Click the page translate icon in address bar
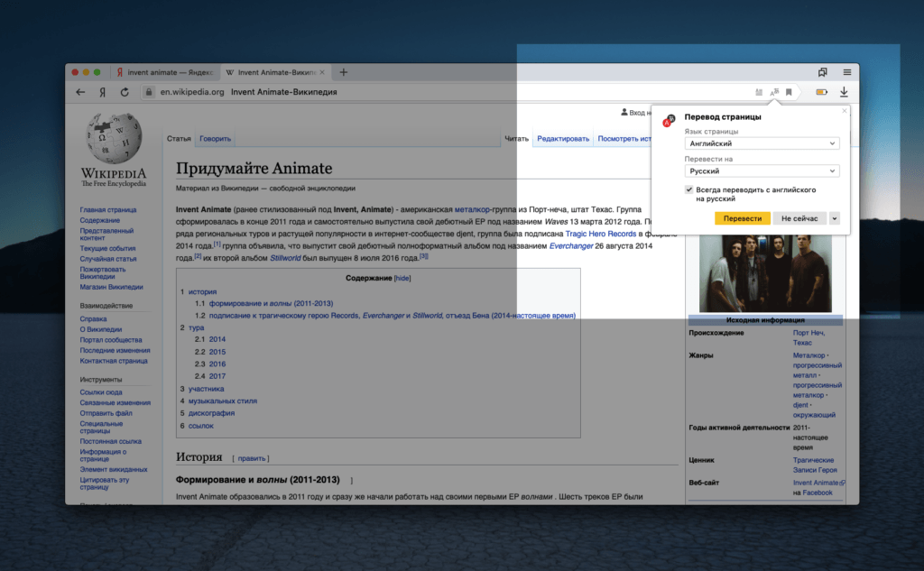The image size is (924, 571). coord(774,92)
